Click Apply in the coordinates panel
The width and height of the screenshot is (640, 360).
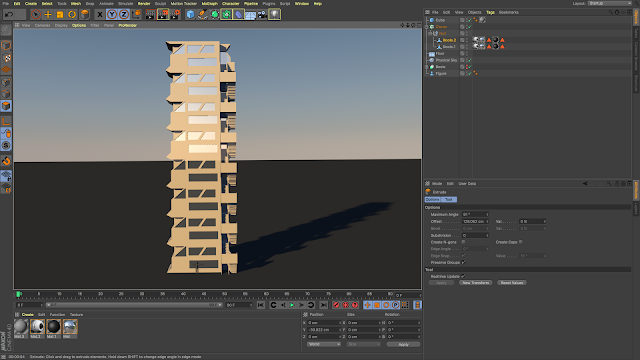point(403,344)
